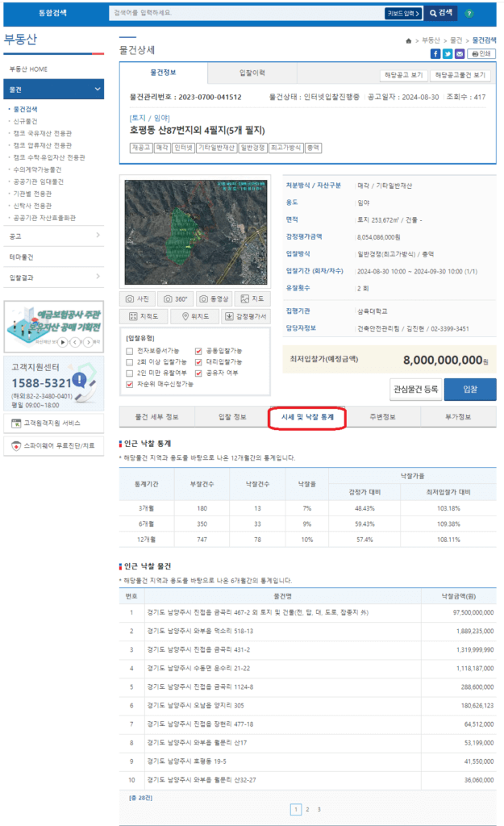Open 공공기관 자산효율화관 sidebar link
The height and width of the screenshot is (826, 504).
coord(45,218)
